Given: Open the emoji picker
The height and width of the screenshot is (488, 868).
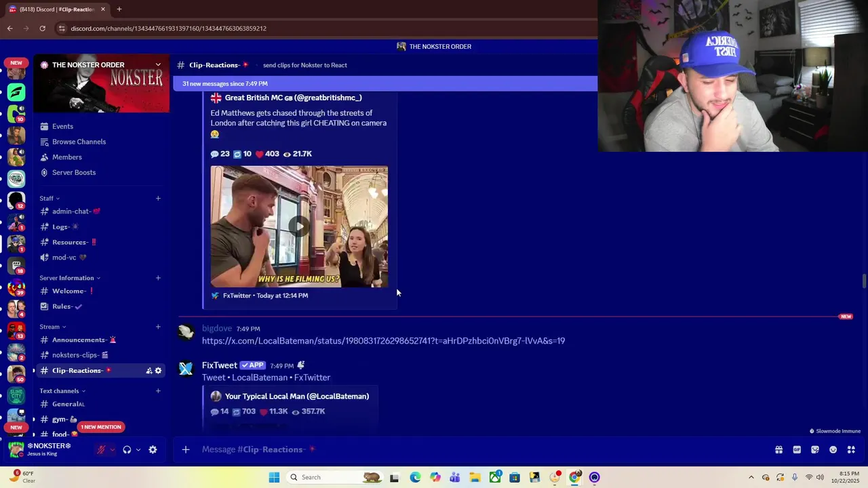Looking at the screenshot, I should point(833,449).
